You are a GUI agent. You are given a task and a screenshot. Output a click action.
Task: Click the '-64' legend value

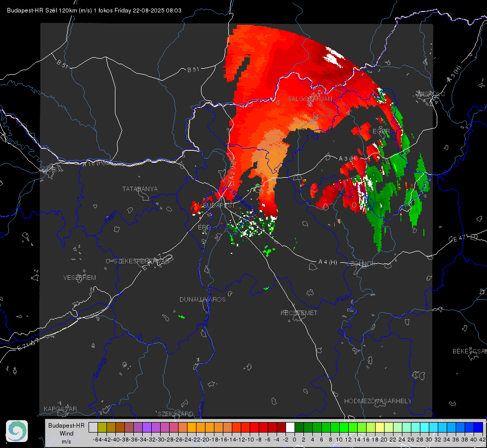point(97,440)
